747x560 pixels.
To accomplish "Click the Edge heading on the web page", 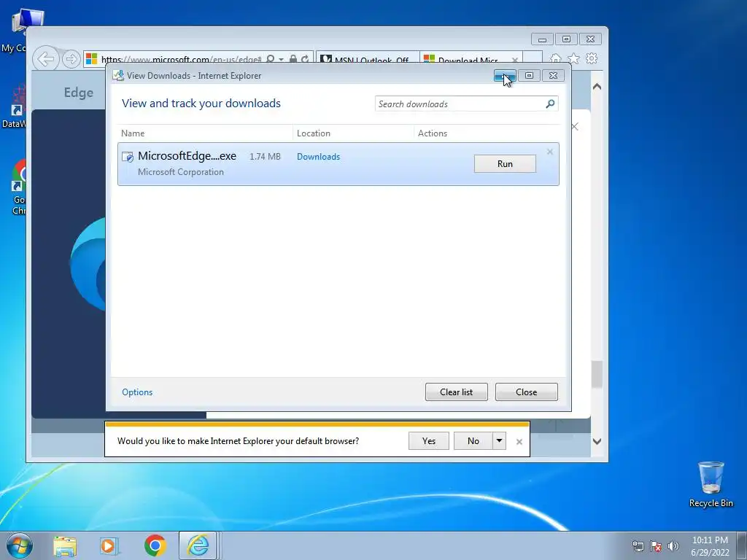I will pos(79,93).
